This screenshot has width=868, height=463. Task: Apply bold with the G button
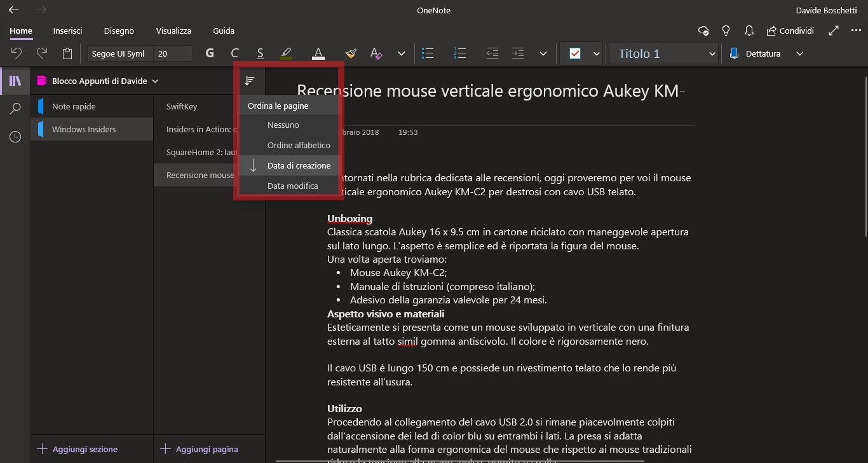pyautogui.click(x=210, y=53)
